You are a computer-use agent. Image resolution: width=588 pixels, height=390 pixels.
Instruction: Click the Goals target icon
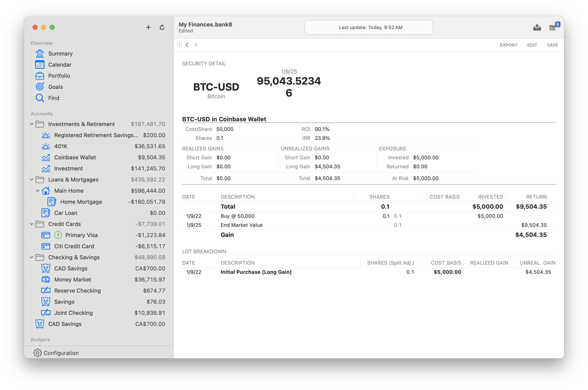coord(40,87)
